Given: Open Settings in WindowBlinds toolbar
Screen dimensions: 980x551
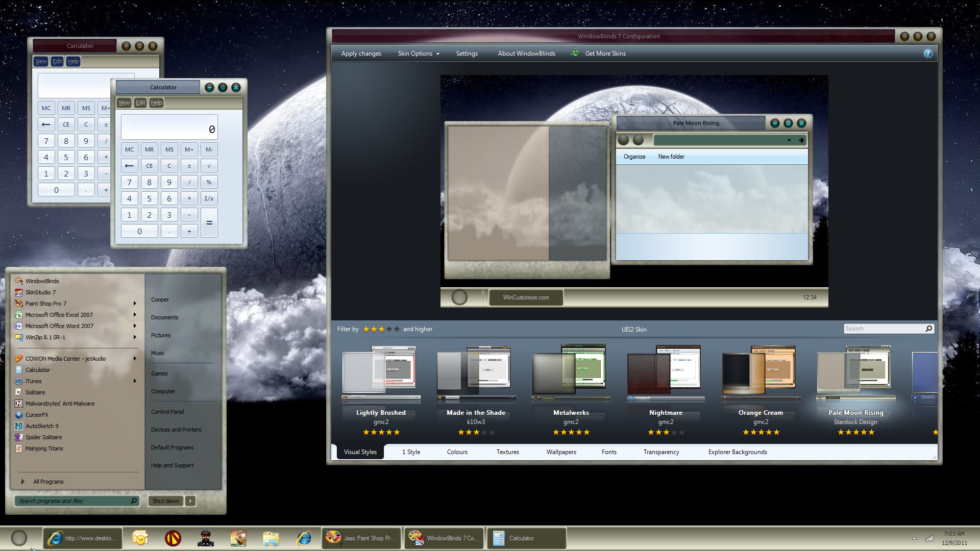Looking at the screenshot, I should (467, 54).
